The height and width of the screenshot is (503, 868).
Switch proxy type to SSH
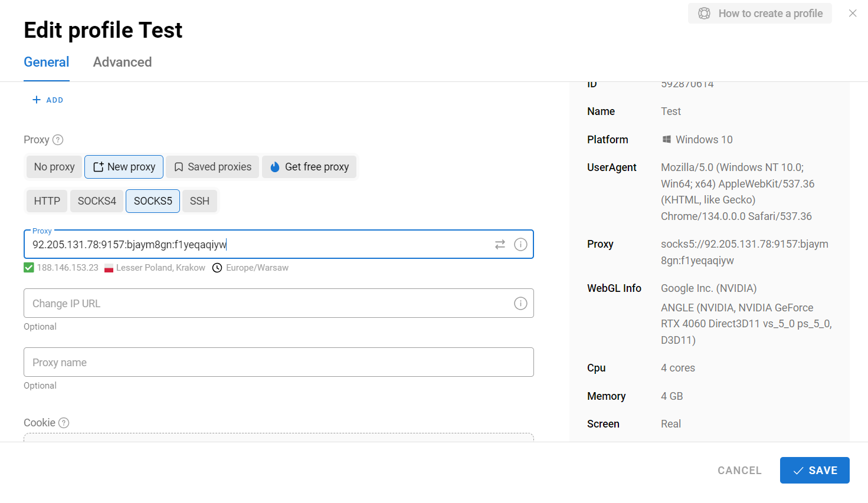click(x=199, y=201)
